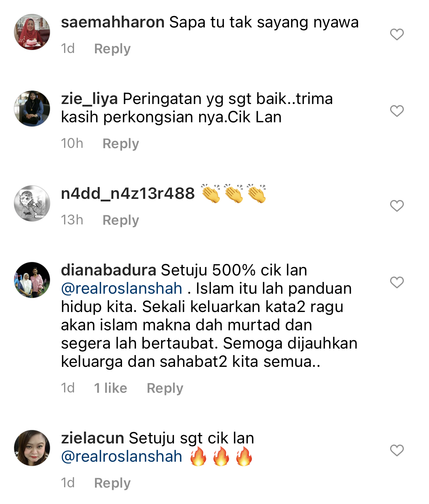
Task: Tap the heart beside n4dd_n4z13r488's comment
Action: pyautogui.click(x=397, y=206)
